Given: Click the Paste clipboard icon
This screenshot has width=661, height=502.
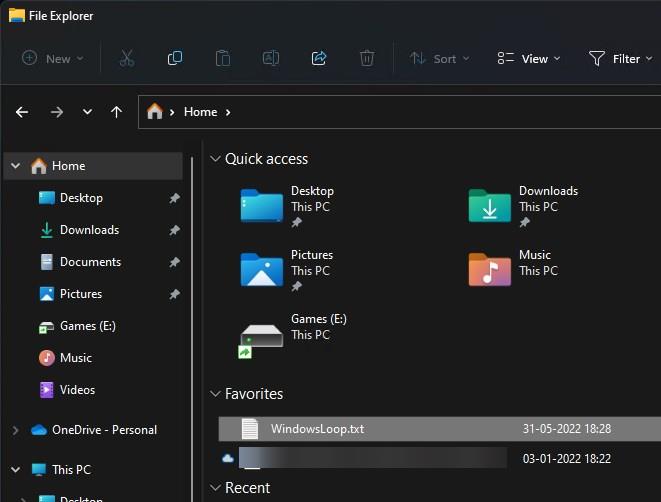Looking at the screenshot, I should (x=223, y=58).
